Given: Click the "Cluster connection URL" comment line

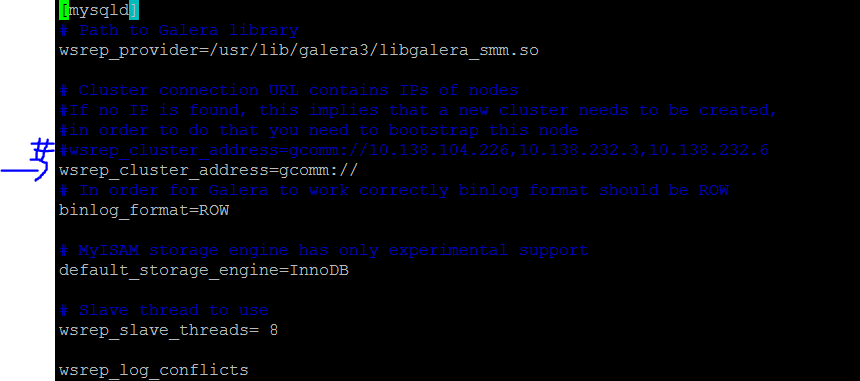Looking at the screenshot, I should [288, 90].
